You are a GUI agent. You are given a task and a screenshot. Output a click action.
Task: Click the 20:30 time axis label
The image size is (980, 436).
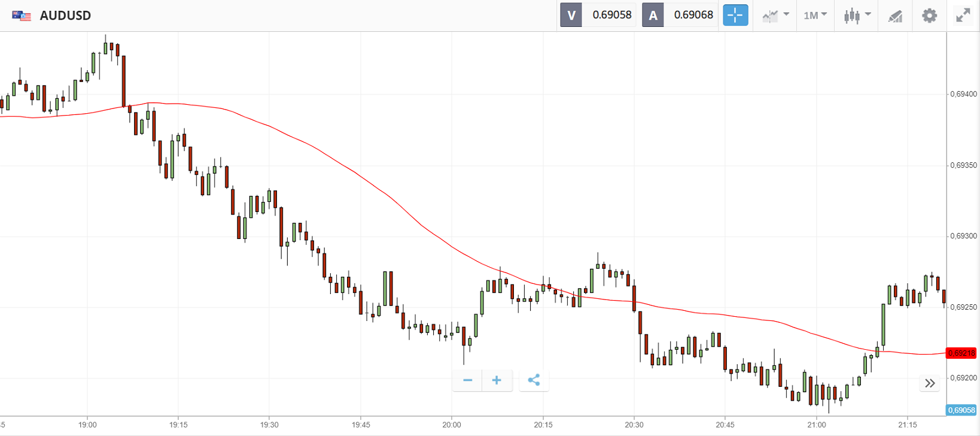[634, 425]
